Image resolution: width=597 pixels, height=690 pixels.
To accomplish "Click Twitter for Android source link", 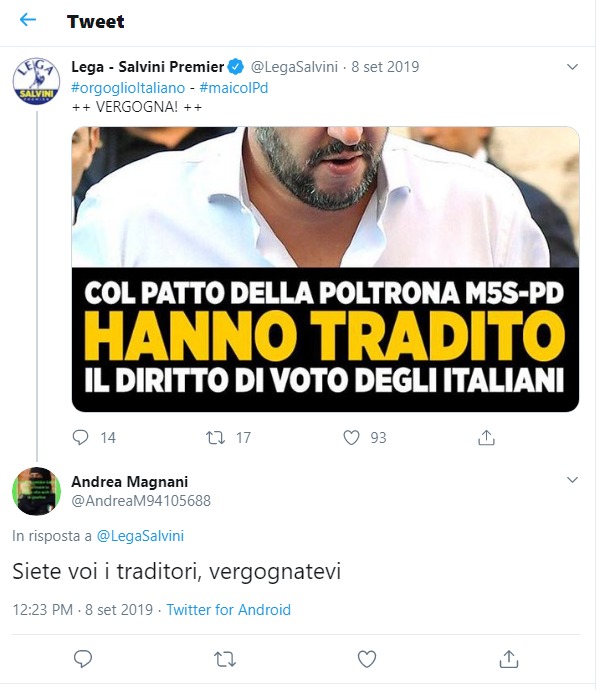I will (228, 609).
